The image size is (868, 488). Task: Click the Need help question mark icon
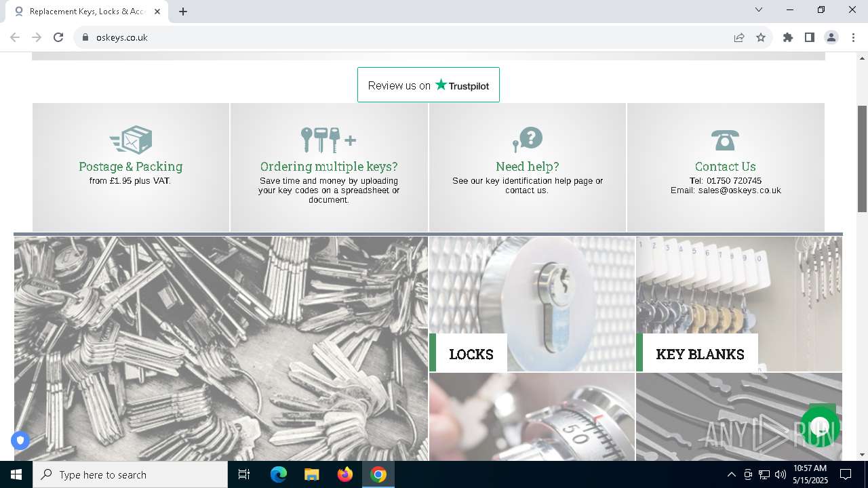coord(528,140)
